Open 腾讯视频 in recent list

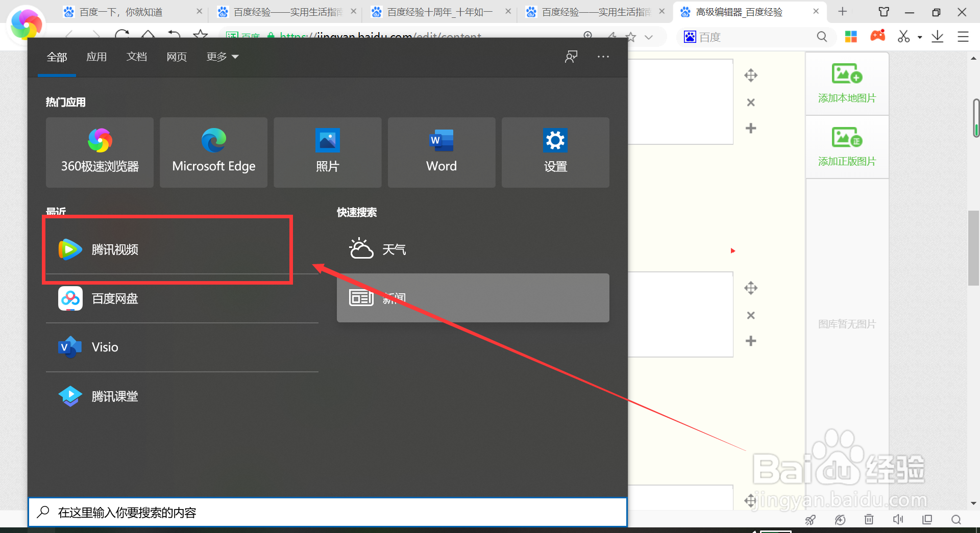182,249
